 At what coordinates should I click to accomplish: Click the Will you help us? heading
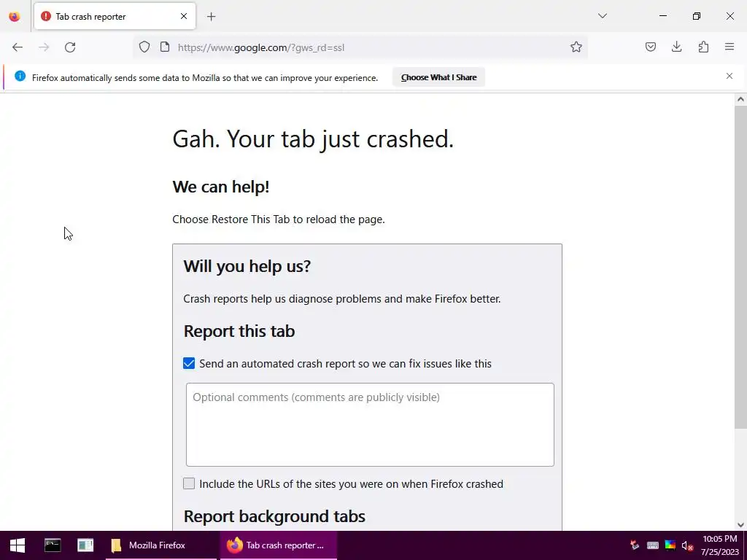click(247, 266)
